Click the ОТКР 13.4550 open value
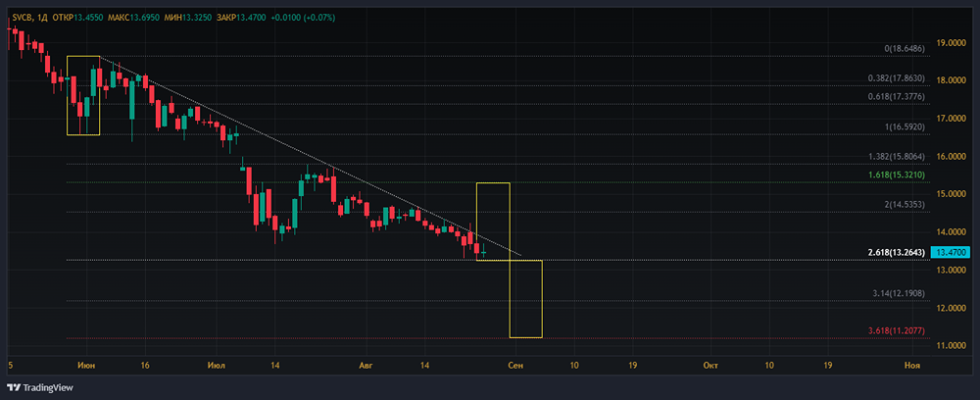Viewport: 980px width, 400px height. pyautogui.click(x=77, y=18)
